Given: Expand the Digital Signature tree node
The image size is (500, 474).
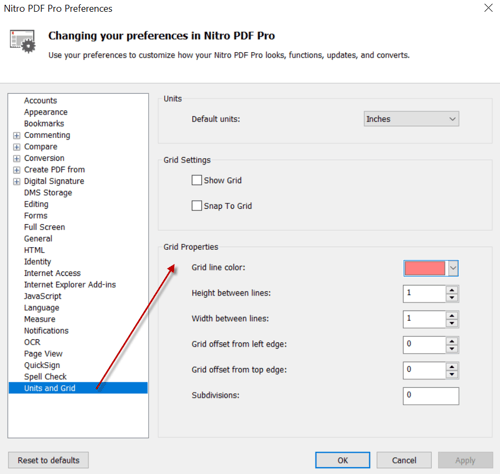Looking at the screenshot, I should (17, 181).
